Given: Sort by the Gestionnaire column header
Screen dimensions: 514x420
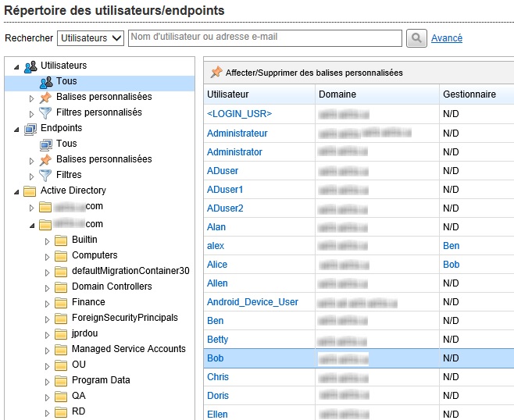Looking at the screenshot, I should (x=469, y=94).
